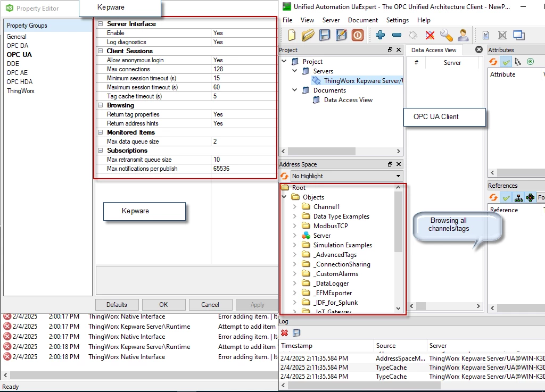
Task: Collapse the Servers node in Project tree
Action: (x=295, y=71)
